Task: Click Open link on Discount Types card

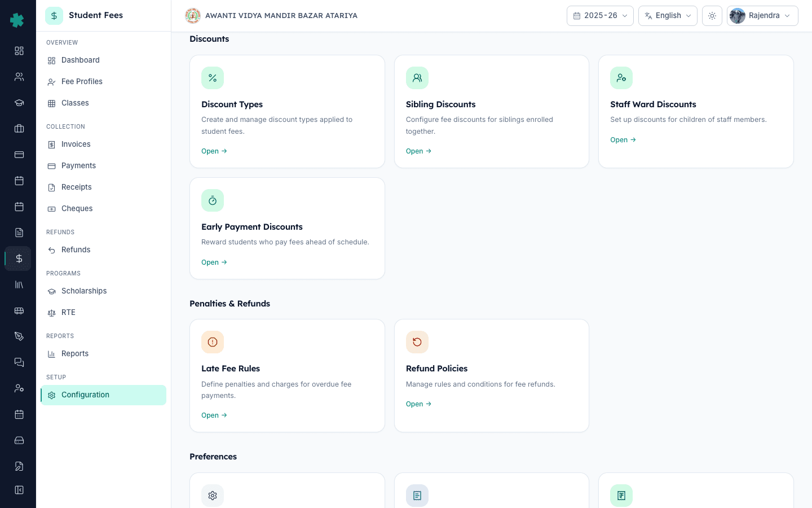Action: [x=214, y=151]
